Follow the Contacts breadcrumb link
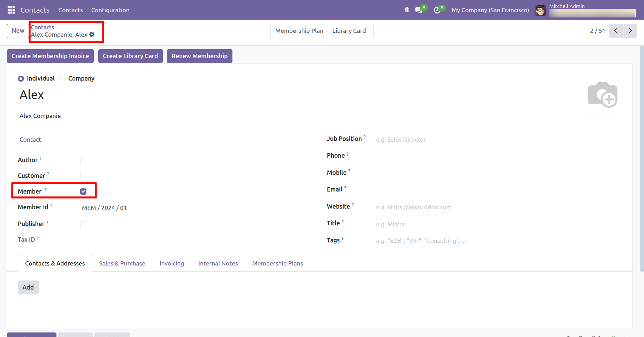Viewport: 644px width, 337px height. (43, 27)
